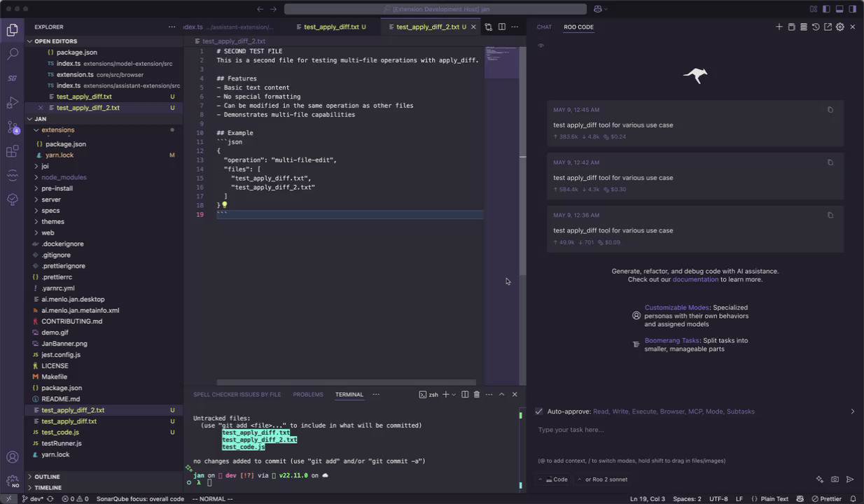
Task: Open the 12:42 AM task history card
Action: 695,176
